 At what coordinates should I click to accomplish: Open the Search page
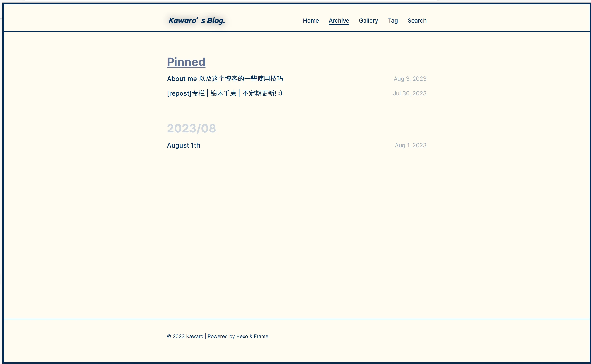click(x=417, y=21)
